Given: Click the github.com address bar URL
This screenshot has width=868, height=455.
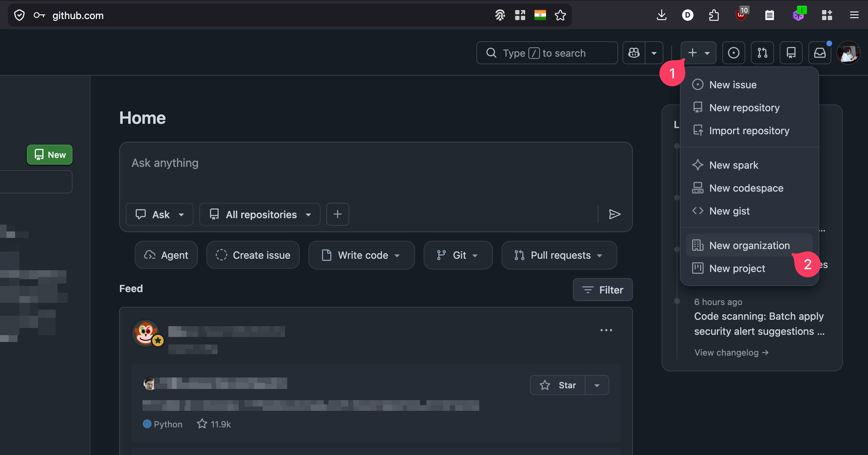Looking at the screenshot, I should (78, 15).
